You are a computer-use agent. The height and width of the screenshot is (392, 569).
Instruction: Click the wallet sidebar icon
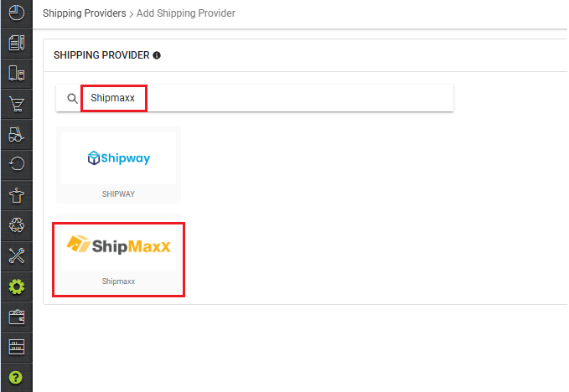point(16,317)
